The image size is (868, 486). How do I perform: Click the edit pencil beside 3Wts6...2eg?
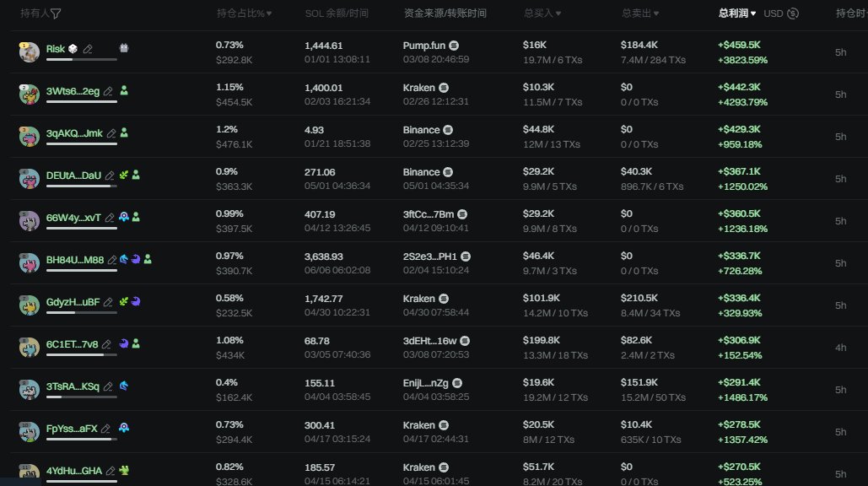[108, 91]
